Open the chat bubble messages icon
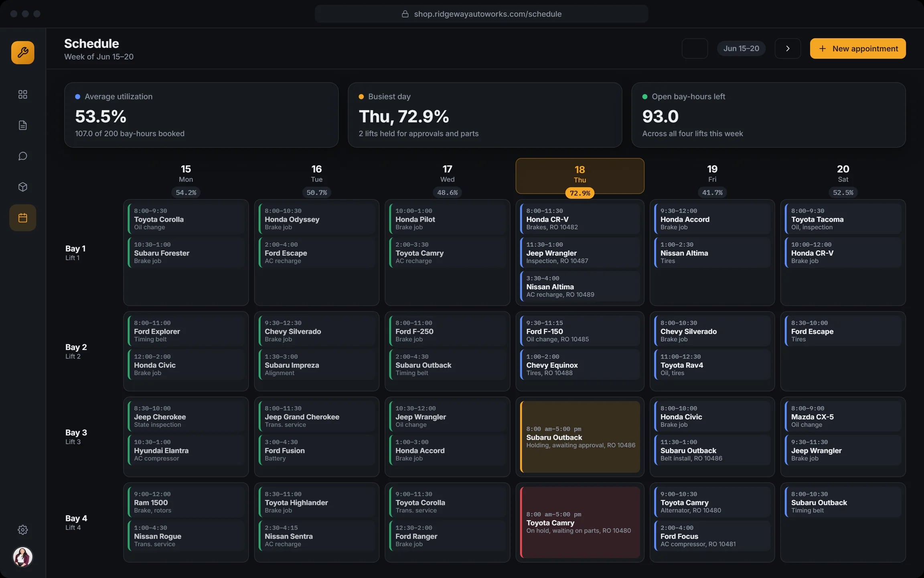 23,156
